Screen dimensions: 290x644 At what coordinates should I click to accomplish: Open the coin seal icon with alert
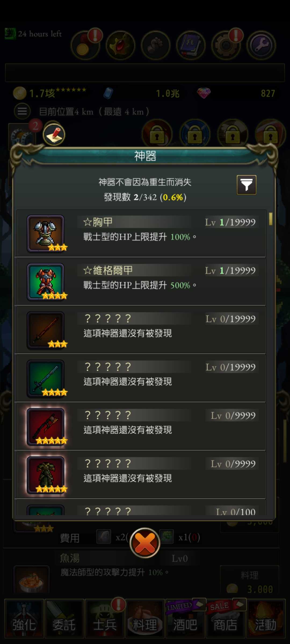85,45
